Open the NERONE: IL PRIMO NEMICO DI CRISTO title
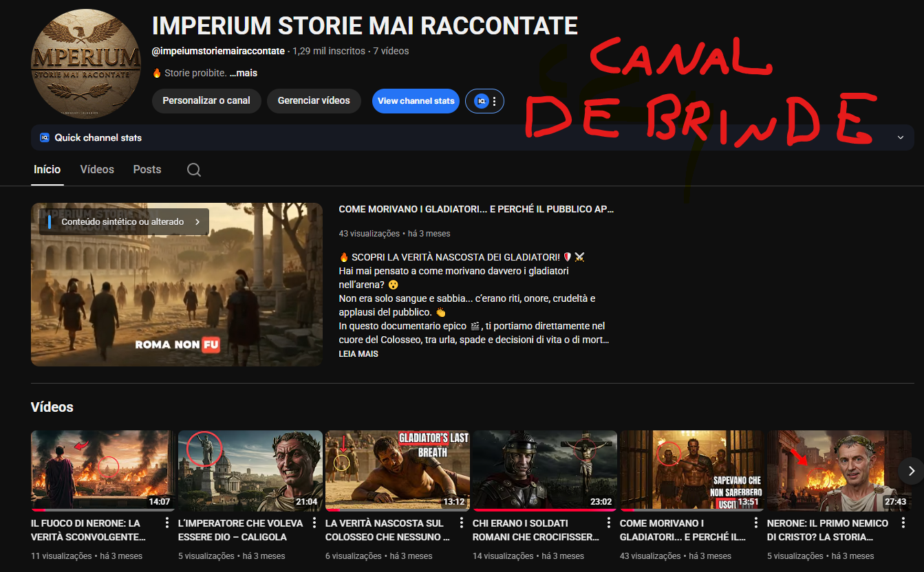This screenshot has width=924, height=572. [x=828, y=530]
